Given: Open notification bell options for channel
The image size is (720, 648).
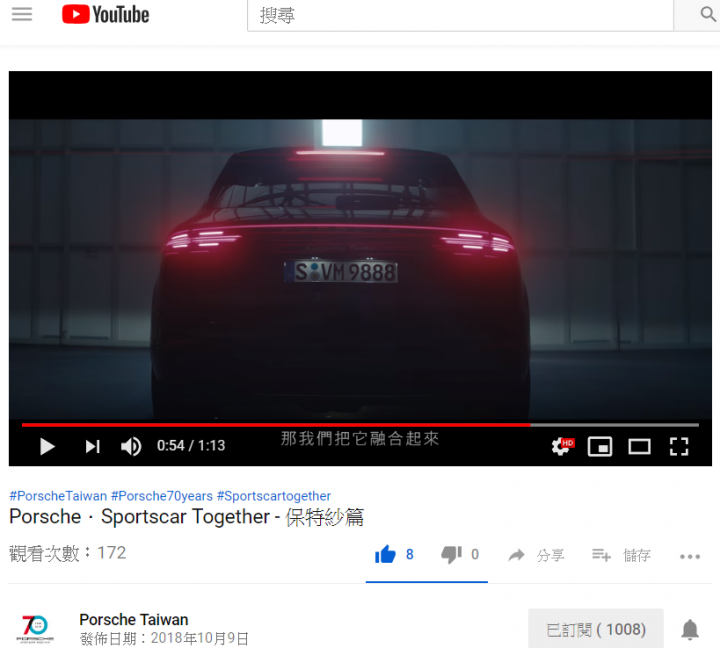Looking at the screenshot, I should coord(690,629).
